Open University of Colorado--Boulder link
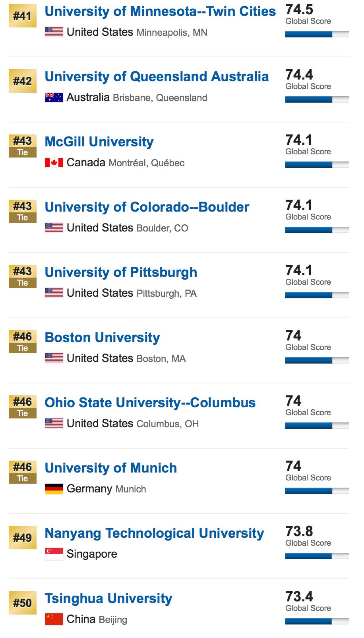This screenshot has height=638, width=364. [147, 207]
